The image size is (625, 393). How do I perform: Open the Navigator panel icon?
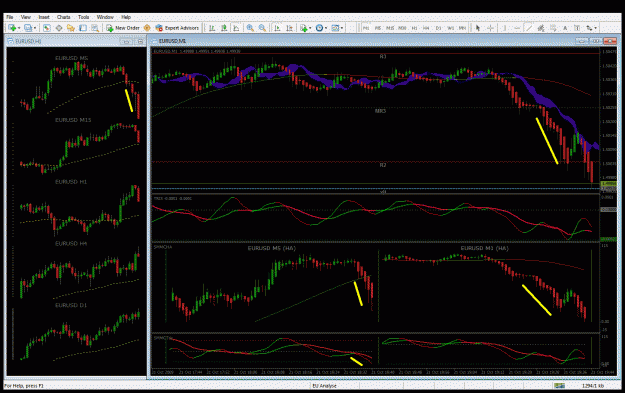coord(71,28)
